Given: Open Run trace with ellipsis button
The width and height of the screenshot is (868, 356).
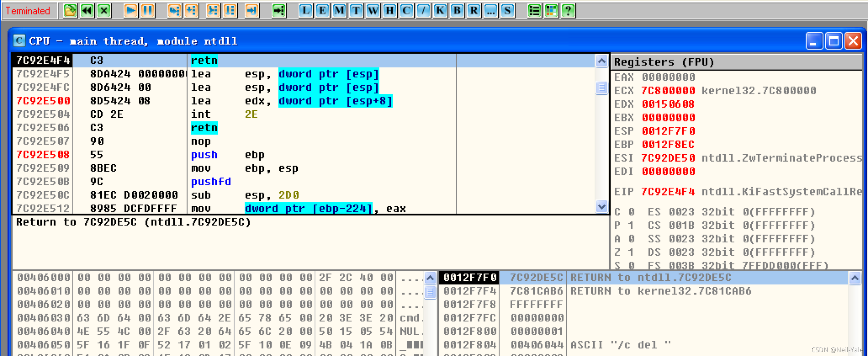Looking at the screenshot, I should 491,11.
